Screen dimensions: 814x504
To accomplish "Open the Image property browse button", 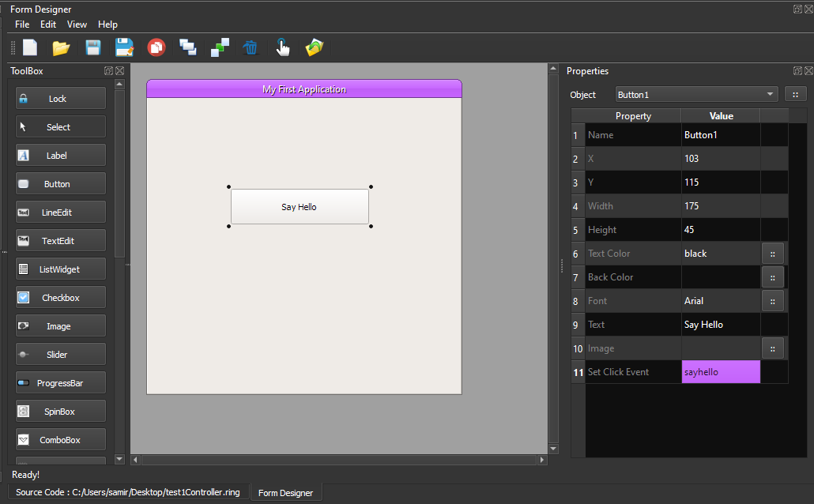I will tap(772, 348).
